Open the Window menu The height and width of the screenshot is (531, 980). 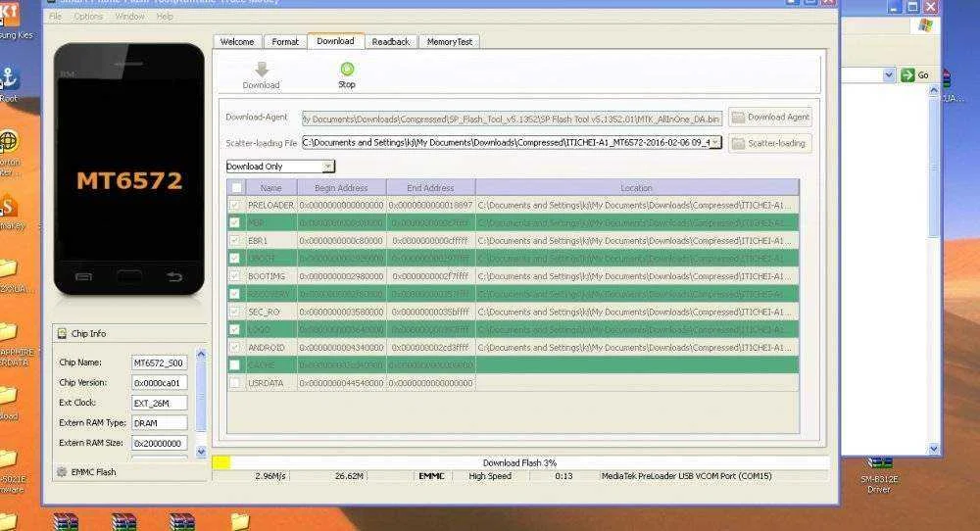(x=129, y=17)
